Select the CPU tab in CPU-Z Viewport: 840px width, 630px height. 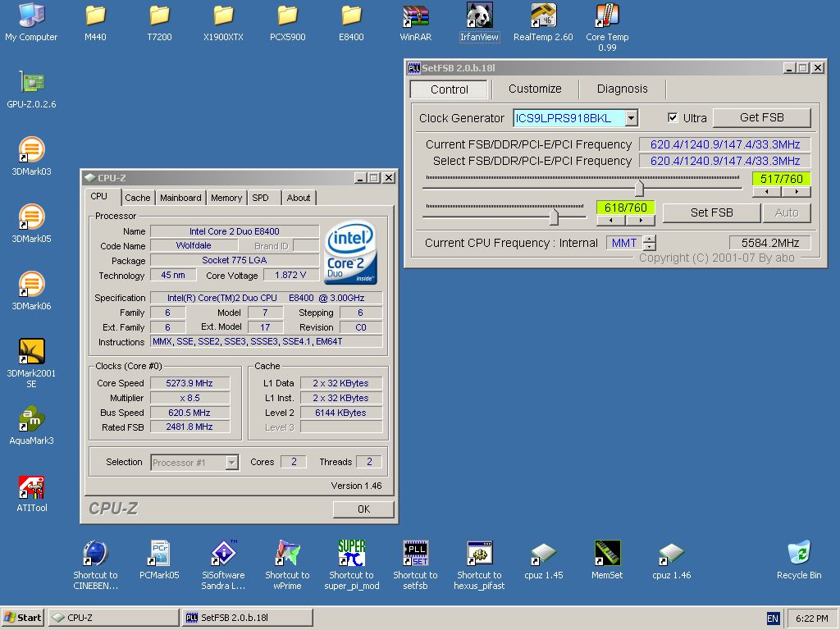pos(99,197)
